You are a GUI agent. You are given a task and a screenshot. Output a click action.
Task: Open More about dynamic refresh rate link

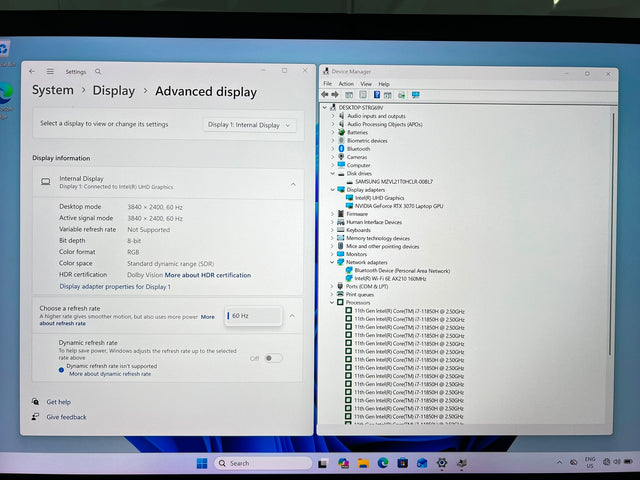[x=110, y=374]
